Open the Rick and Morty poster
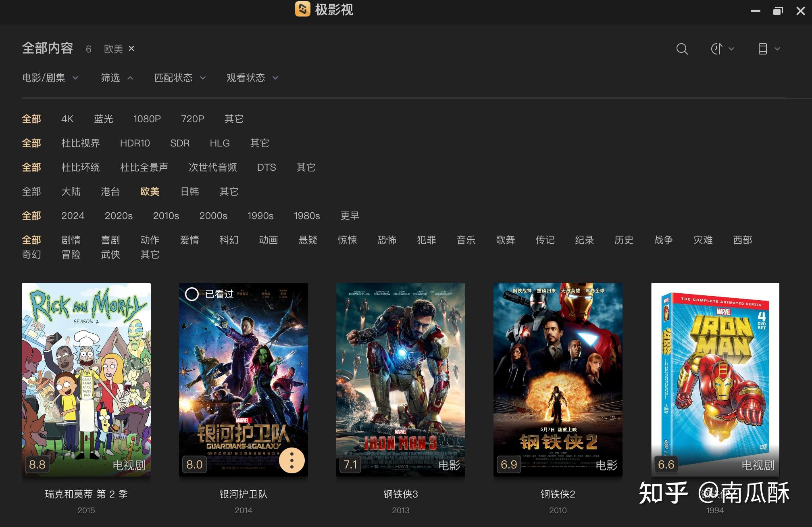Viewport: 812px width, 527px height. tap(86, 379)
